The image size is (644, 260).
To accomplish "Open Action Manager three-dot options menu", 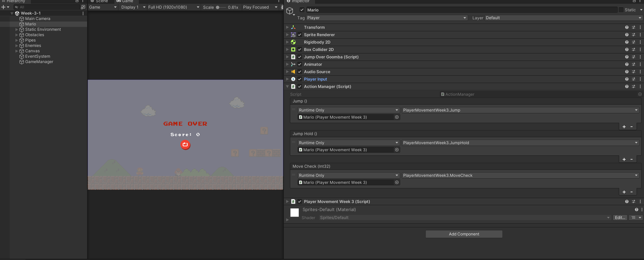I will click(x=640, y=86).
